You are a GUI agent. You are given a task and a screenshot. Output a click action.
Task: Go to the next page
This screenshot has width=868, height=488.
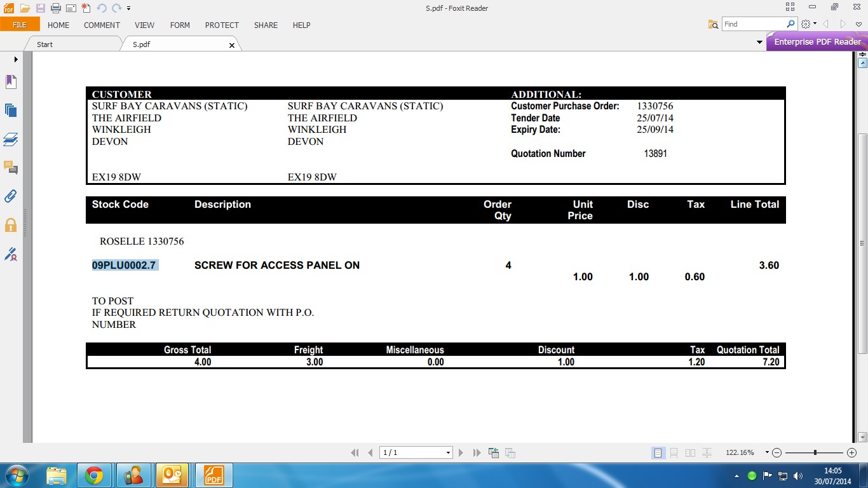[461, 453]
